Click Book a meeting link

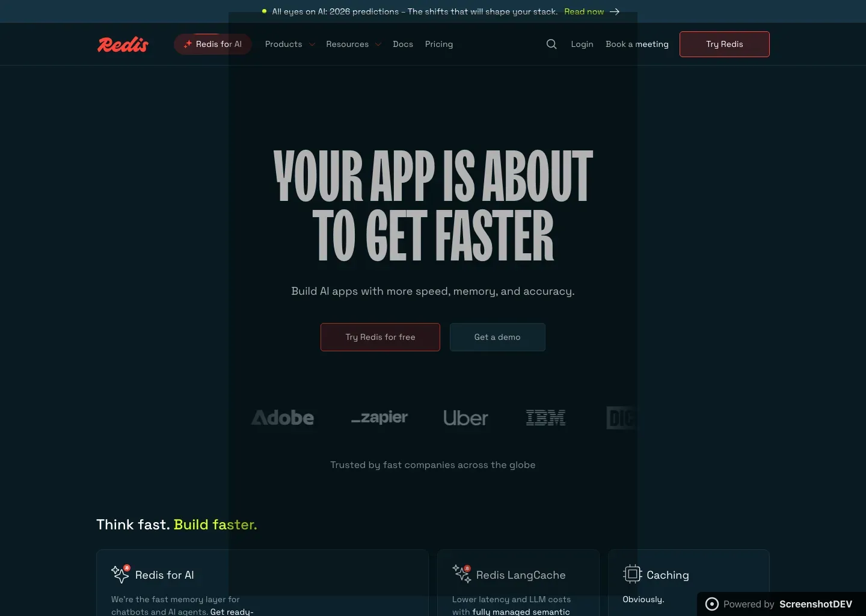637,44
